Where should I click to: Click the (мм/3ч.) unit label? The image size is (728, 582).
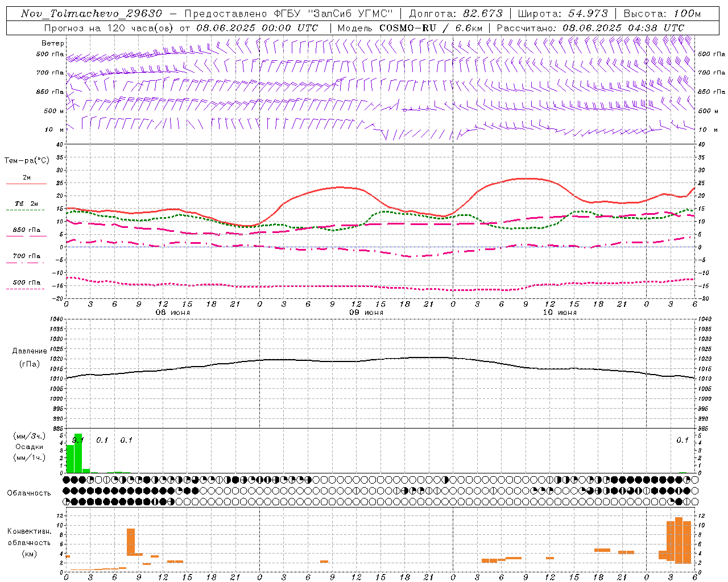29,436
